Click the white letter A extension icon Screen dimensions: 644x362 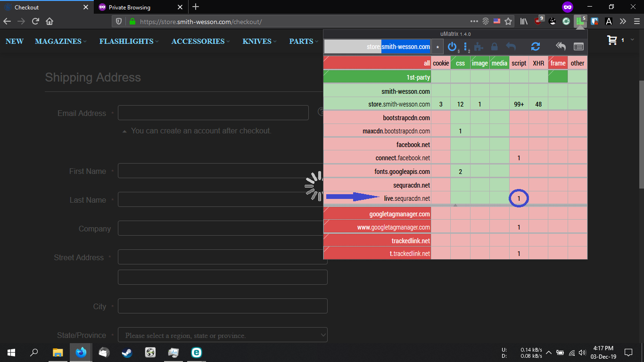click(609, 21)
